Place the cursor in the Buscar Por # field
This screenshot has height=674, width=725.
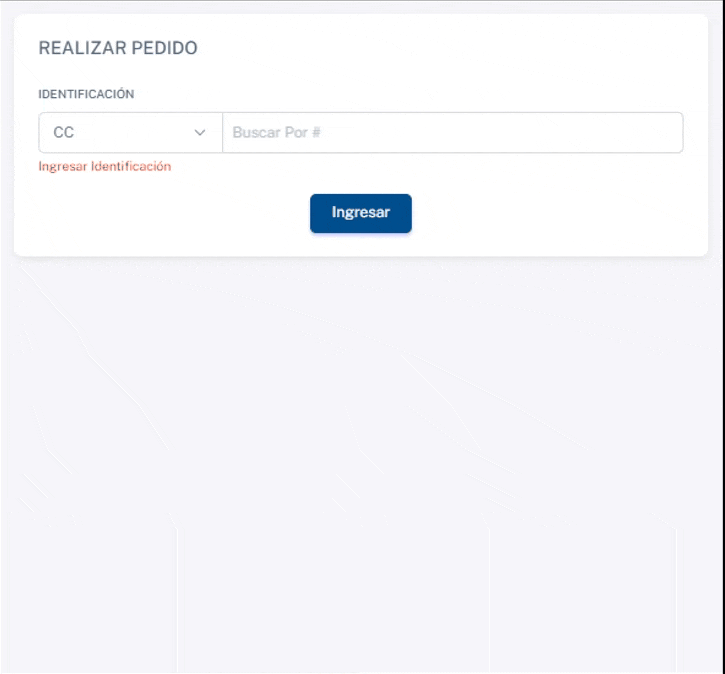point(452,132)
